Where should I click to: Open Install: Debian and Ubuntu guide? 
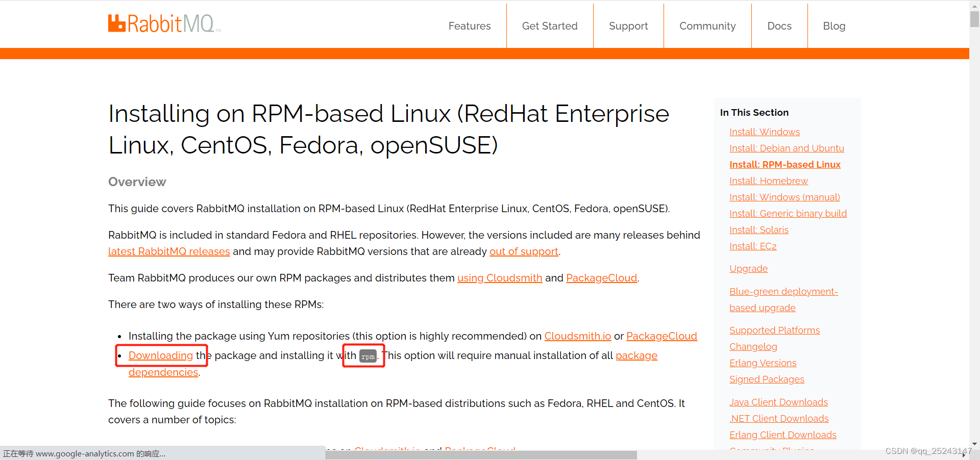pyautogui.click(x=787, y=148)
